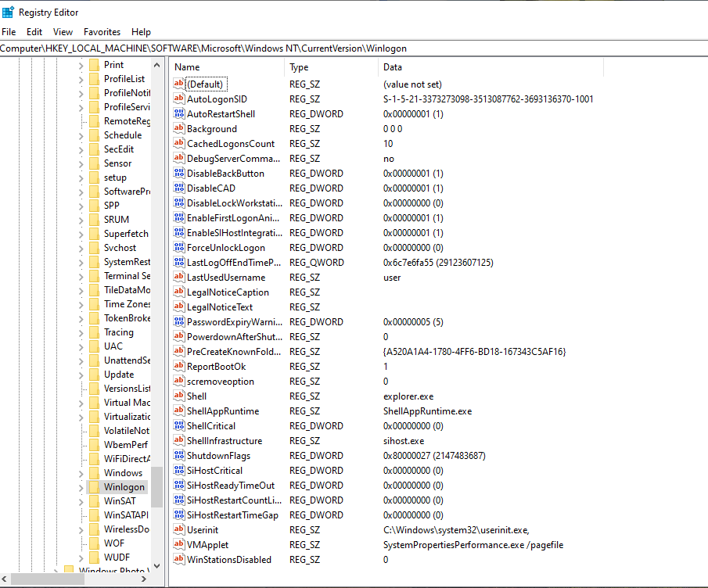Expand the Print key in the tree
Image resolution: width=708 pixels, height=588 pixels.
[81, 66]
